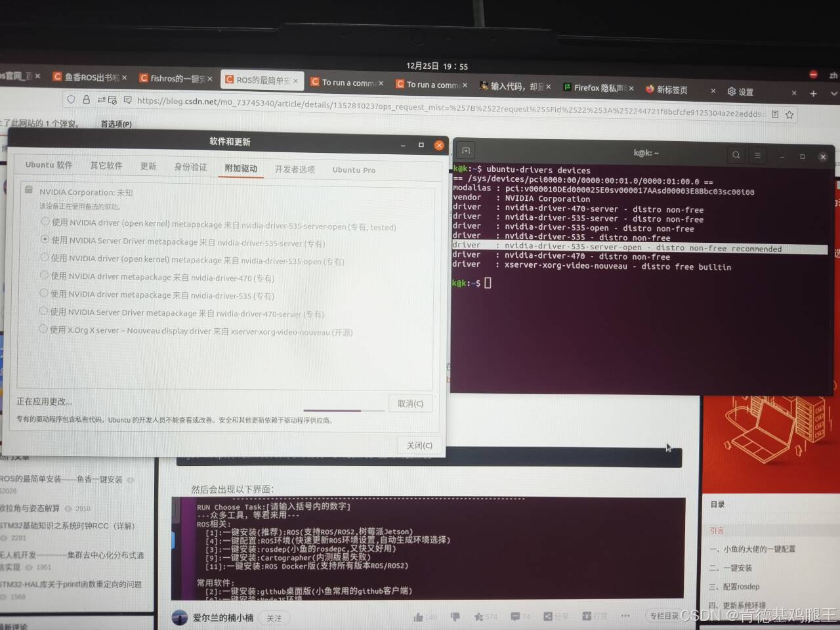This screenshot has width=840, height=630.
Task: Click the red do-not-disturb indicator in top bar
Action: coord(813,74)
